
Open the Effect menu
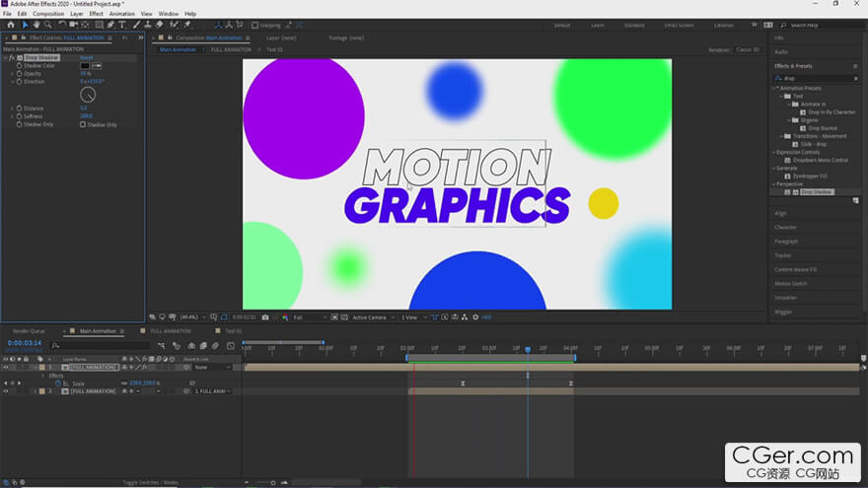[x=97, y=13]
